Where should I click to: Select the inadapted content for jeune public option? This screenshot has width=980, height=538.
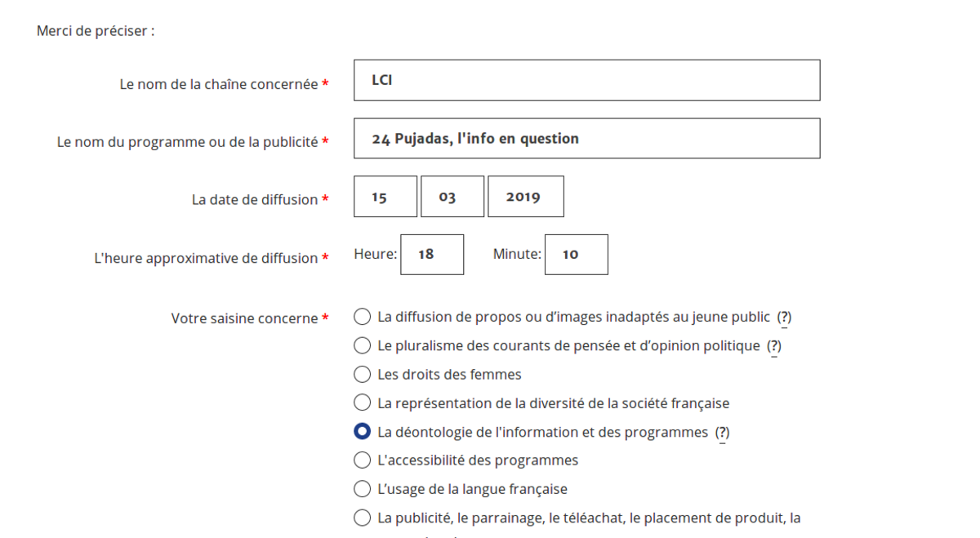(x=362, y=317)
